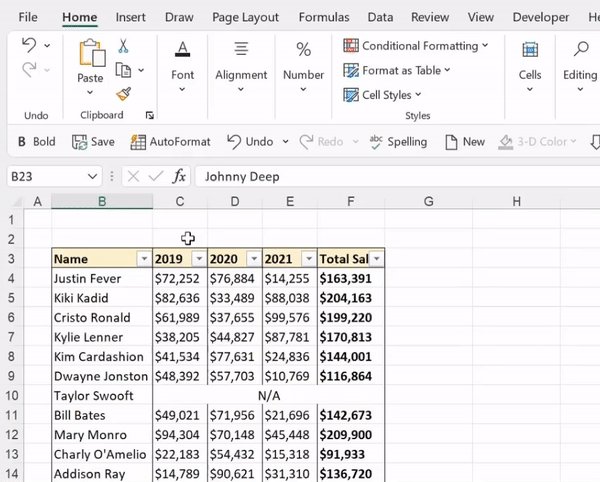Viewport: 600px width, 482px height.
Task: Expand the Name Box dropdown arrow
Action: (x=92, y=176)
